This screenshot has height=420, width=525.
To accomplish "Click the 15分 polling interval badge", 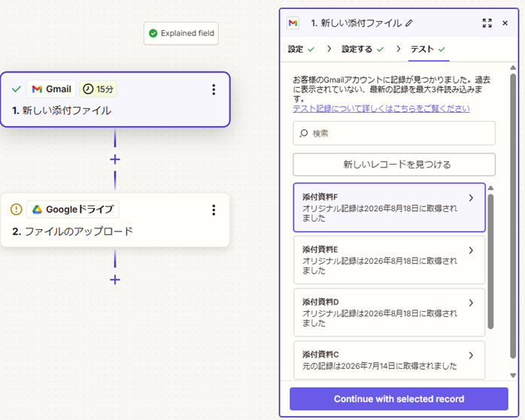I will click(98, 89).
